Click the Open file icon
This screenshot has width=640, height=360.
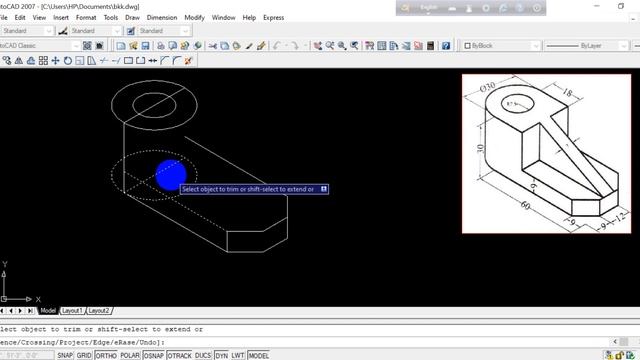pyautogui.click(x=133, y=46)
